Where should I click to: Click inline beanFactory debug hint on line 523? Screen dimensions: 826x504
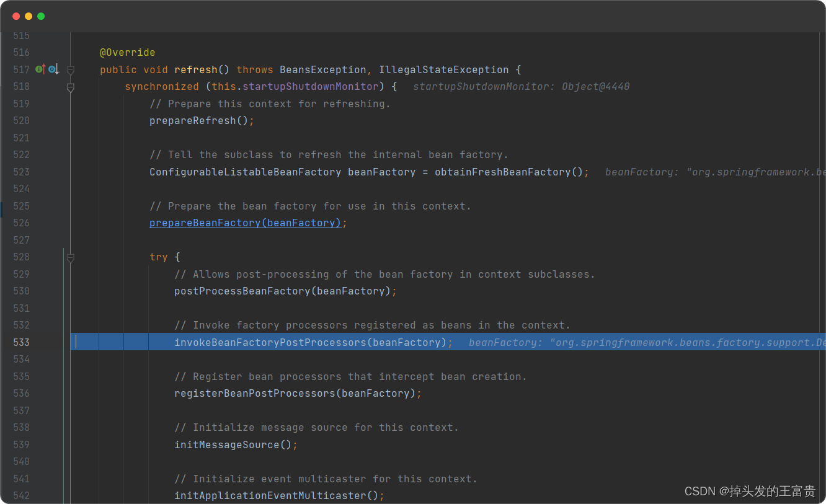click(x=715, y=172)
